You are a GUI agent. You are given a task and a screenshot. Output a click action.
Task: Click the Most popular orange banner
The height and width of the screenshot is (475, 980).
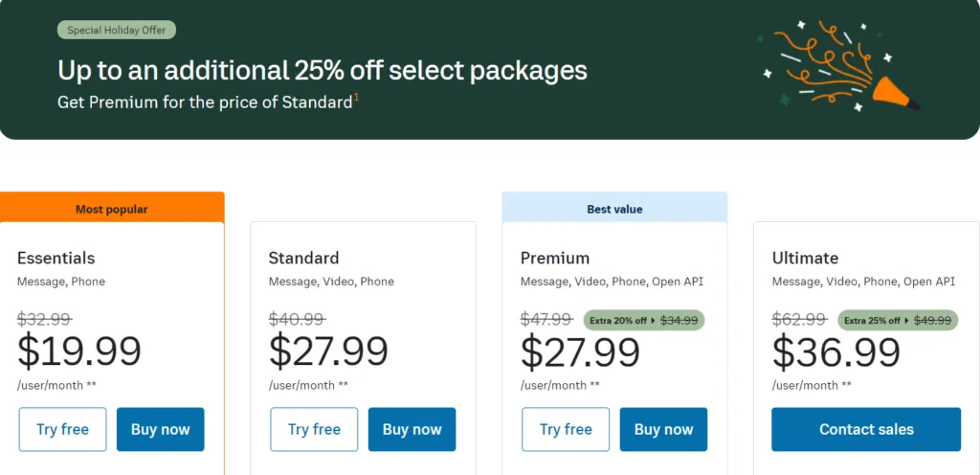point(112,208)
